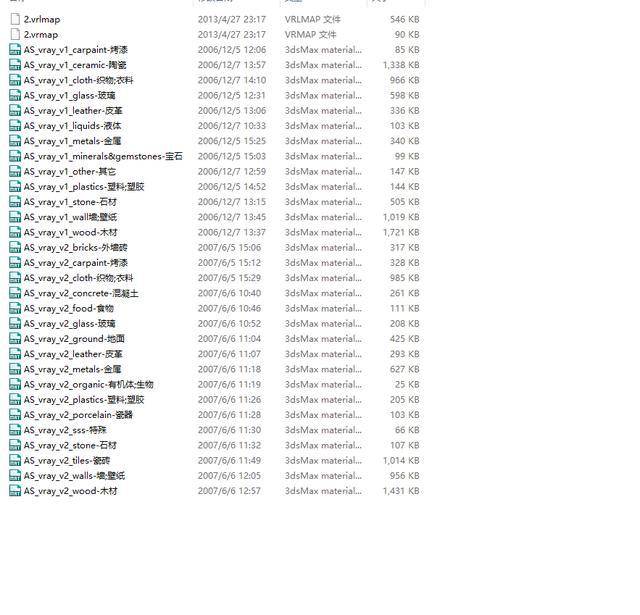
Task: Click the material icon of AS_vray_v1_liquids
Action: pos(15,126)
